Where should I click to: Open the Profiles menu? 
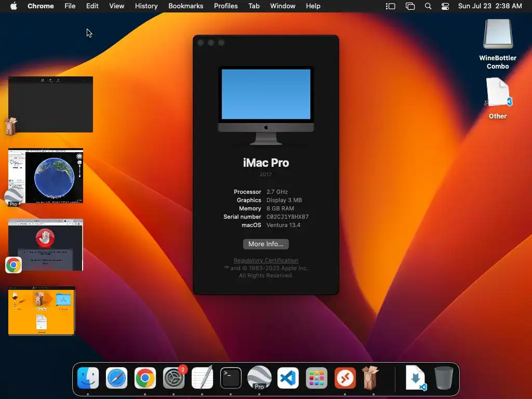pos(225,6)
